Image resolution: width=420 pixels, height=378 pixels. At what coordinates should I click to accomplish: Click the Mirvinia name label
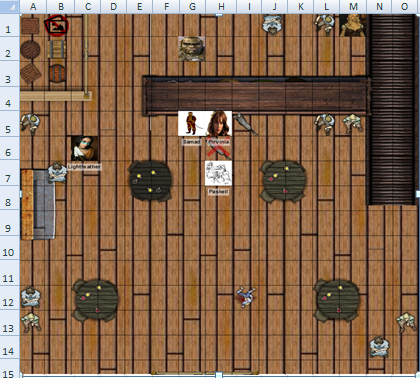pos(219,142)
